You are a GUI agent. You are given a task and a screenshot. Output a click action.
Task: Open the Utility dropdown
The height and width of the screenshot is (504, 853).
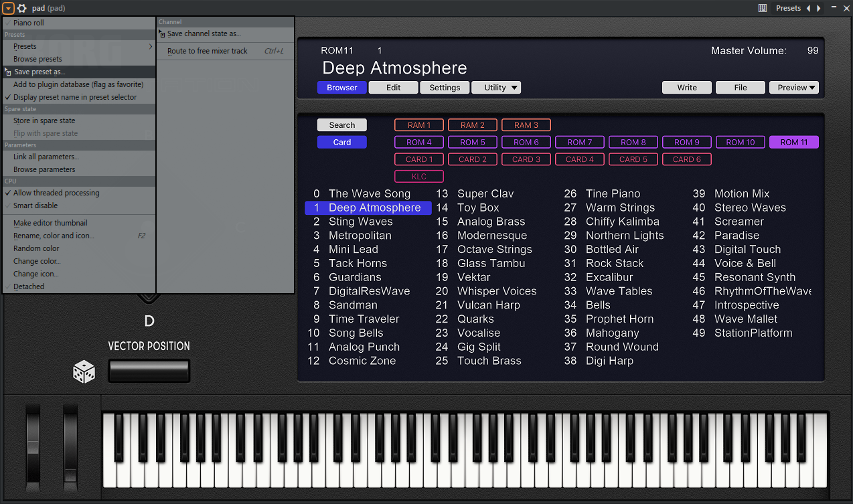[496, 88]
